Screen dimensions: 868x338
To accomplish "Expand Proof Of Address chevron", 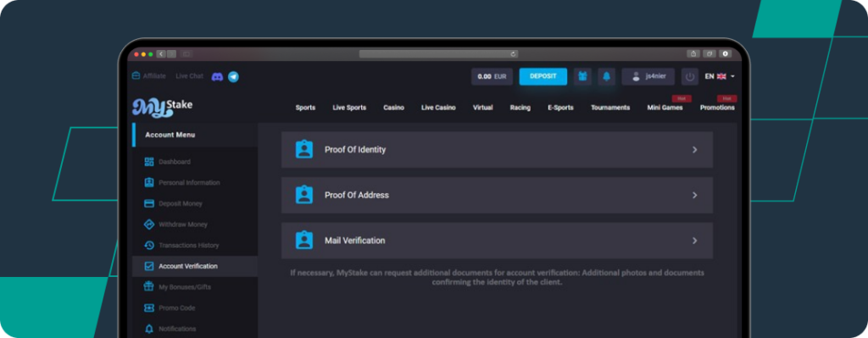I will 695,196.
